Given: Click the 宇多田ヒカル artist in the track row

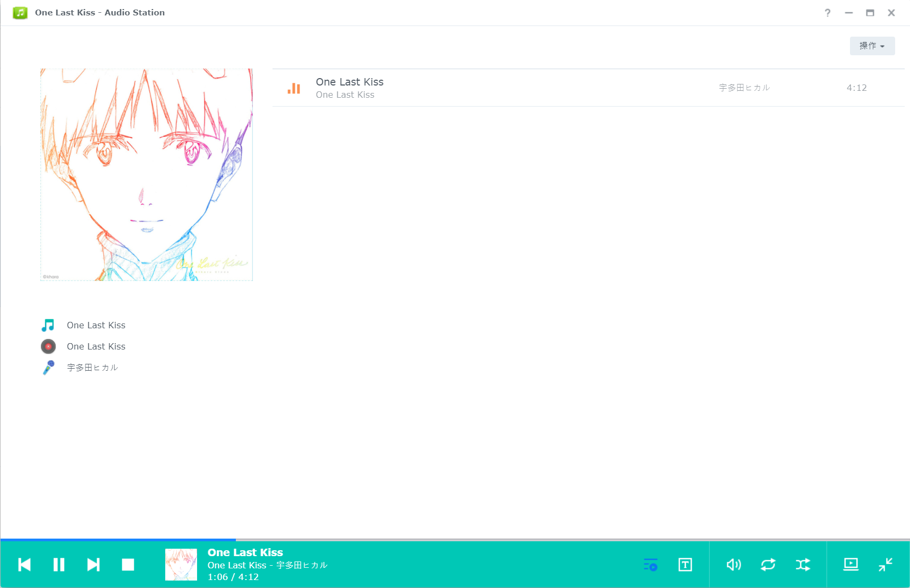Looking at the screenshot, I should point(744,88).
